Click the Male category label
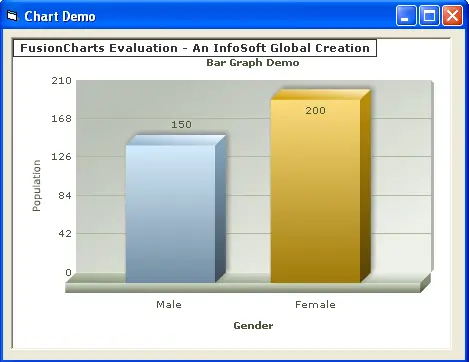Viewport: 469px width, 362px height. click(169, 304)
